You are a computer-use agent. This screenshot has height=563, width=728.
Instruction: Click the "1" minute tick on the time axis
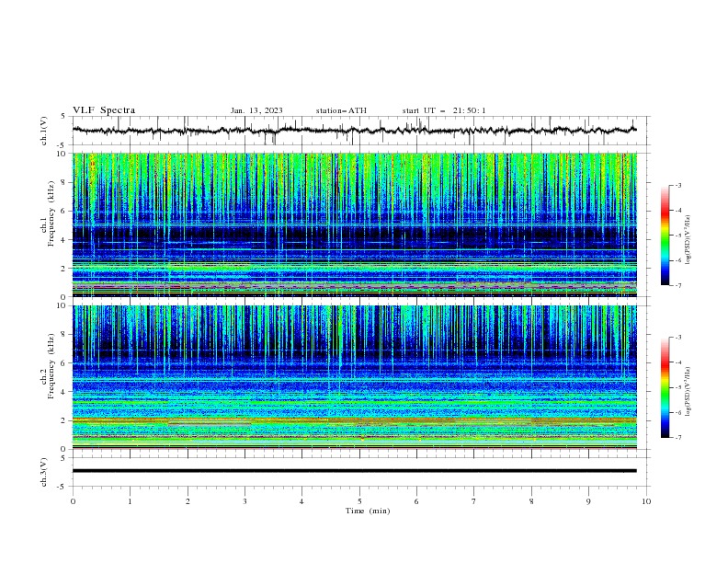[x=130, y=501]
